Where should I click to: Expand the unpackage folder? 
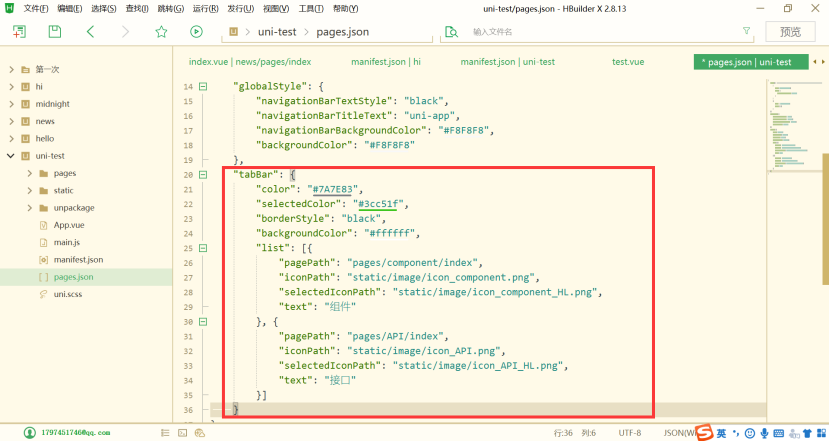click(x=30, y=208)
